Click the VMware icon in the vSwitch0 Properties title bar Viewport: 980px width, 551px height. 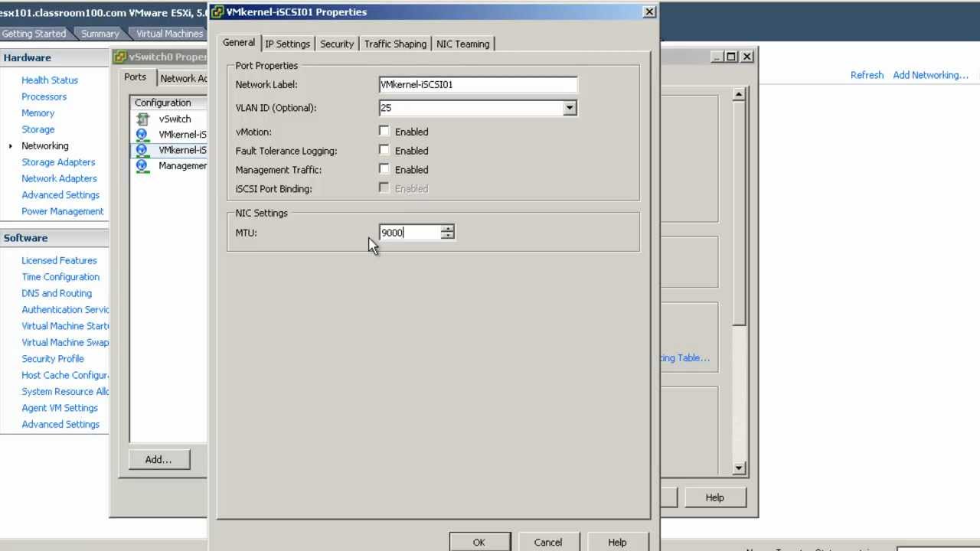click(120, 57)
